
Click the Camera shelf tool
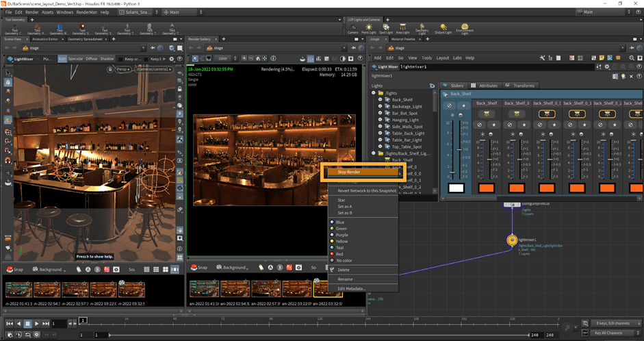[352, 27]
